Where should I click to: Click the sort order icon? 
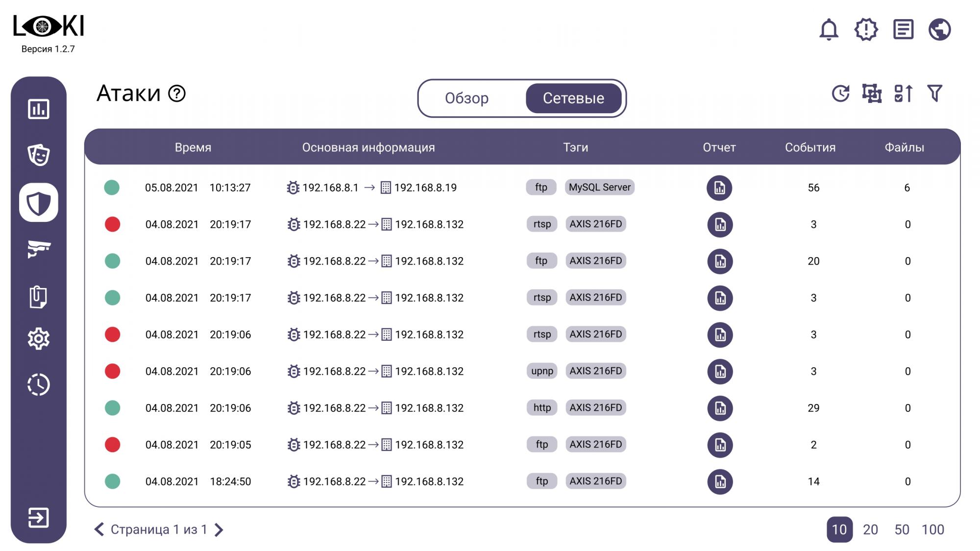point(903,93)
